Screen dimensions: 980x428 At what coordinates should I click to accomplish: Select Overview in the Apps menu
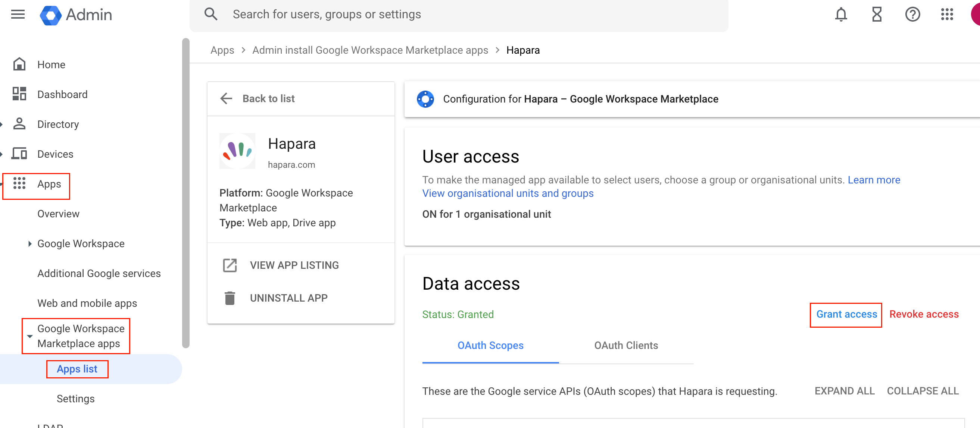click(x=58, y=214)
